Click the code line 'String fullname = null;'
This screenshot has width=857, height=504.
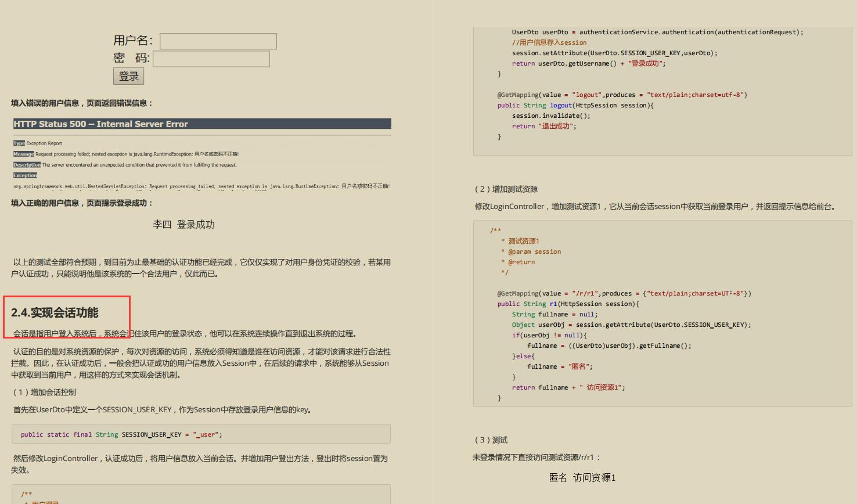click(554, 314)
